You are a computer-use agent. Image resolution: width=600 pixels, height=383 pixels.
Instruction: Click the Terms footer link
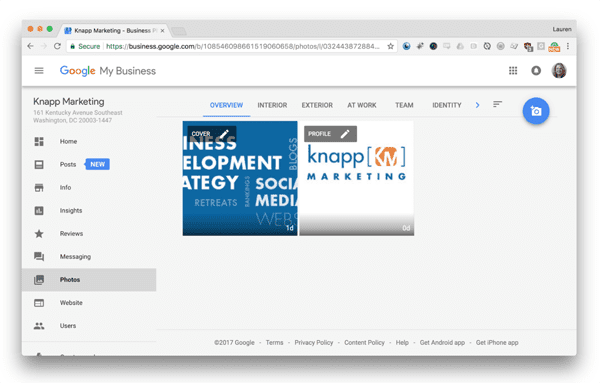click(x=274, y=342)
